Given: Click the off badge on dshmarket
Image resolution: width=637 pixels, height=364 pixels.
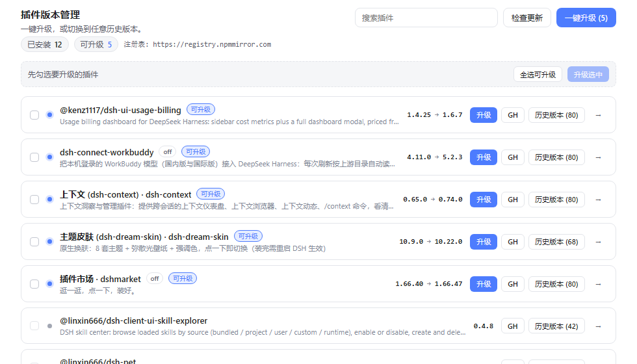Looking at the screenshot, I should pos(155,279).
